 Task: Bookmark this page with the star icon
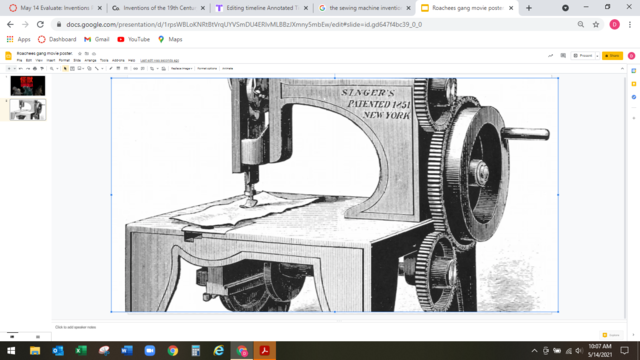pos(596,24)
